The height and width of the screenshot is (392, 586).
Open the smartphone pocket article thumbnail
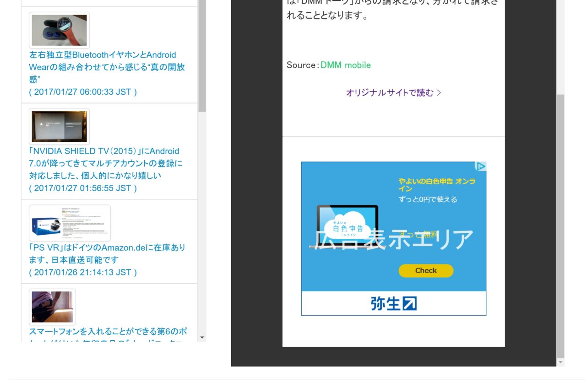coord(52,306)
